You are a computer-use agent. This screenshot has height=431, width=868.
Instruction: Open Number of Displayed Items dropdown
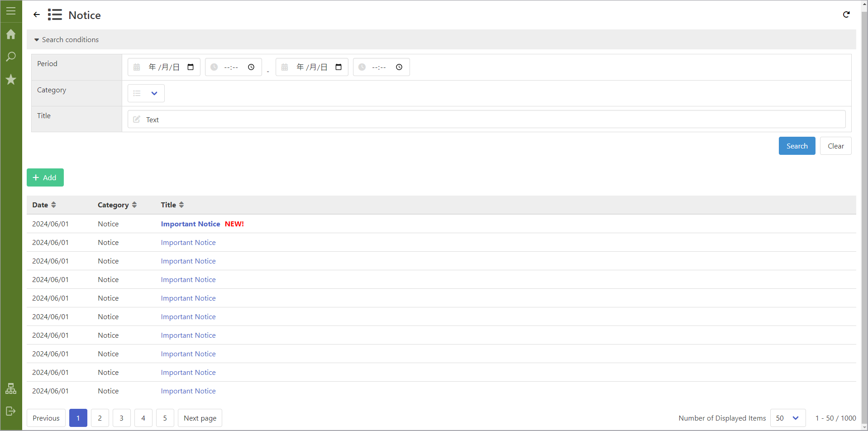click(788, 418)
